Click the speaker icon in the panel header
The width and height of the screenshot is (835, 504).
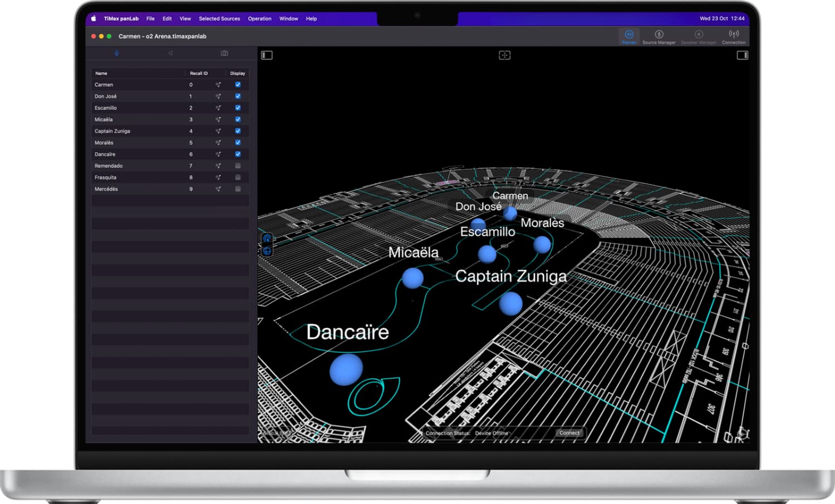coord(170,53)
